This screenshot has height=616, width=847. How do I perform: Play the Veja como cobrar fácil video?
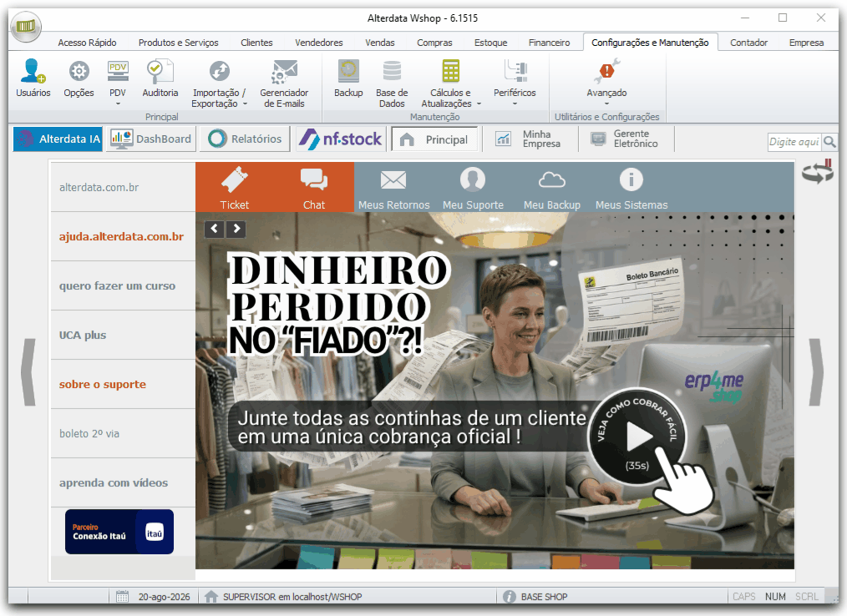637,437
